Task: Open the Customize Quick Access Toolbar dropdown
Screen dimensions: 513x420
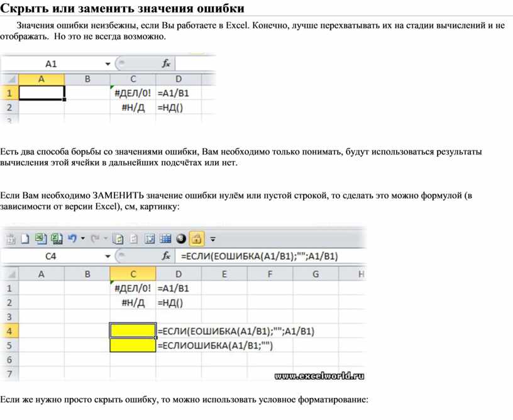Action: (x=212, y=240)
